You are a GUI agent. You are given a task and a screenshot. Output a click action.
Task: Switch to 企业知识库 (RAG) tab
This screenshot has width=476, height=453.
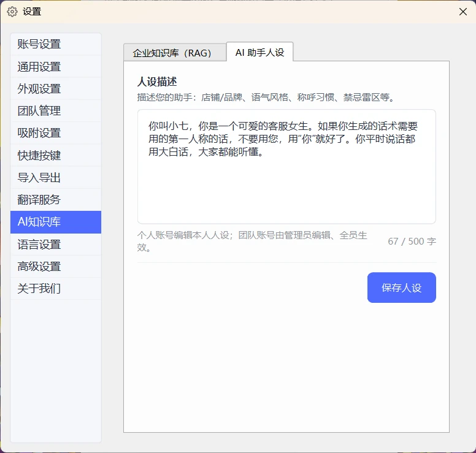175,53
